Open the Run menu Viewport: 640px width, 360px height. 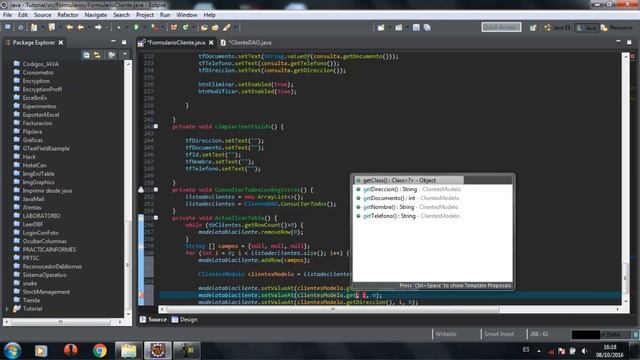[x=165, y=15]
